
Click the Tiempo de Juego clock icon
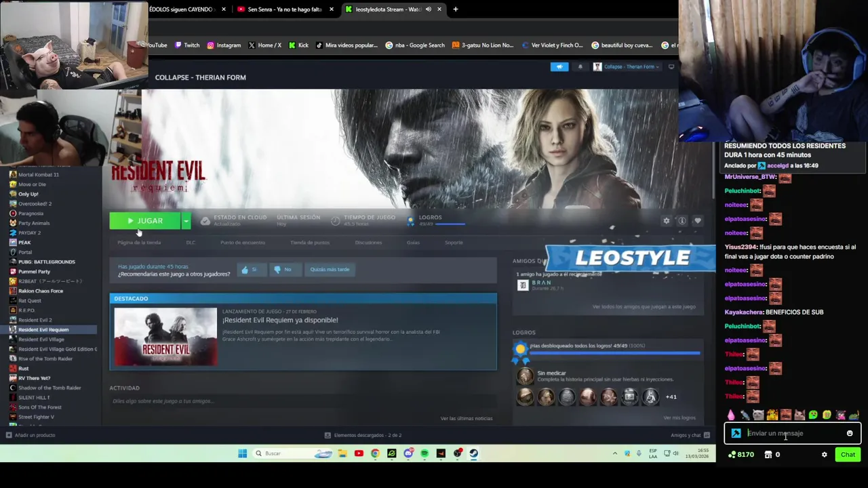point(335,221)
